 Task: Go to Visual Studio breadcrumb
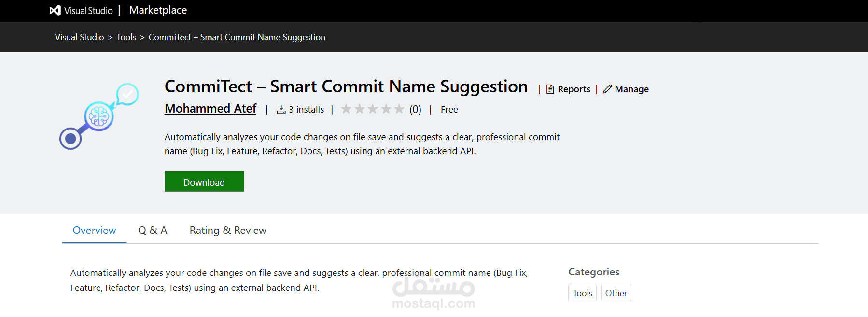(x=80, y=37)
